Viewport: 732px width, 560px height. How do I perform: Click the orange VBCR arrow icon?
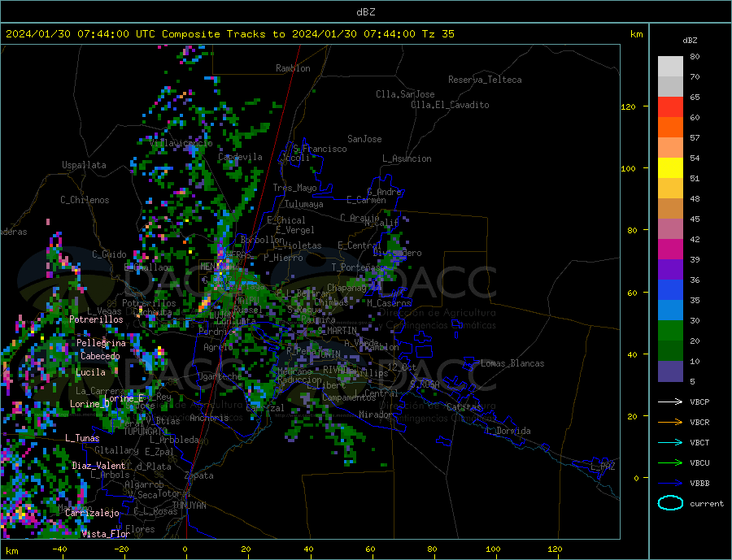point(670,423)
